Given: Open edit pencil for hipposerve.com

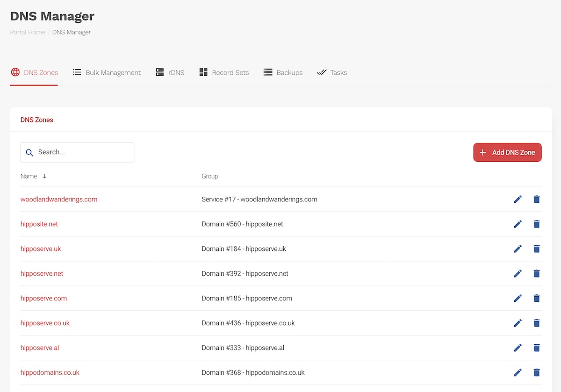Looking at the screenshot, I should pyautogui.click(x=518, y=299).
